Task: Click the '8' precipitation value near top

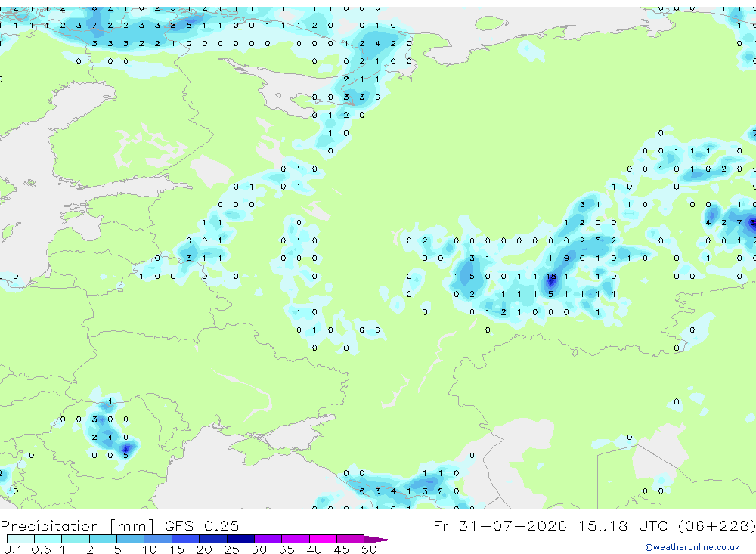Action: [173, 26]
